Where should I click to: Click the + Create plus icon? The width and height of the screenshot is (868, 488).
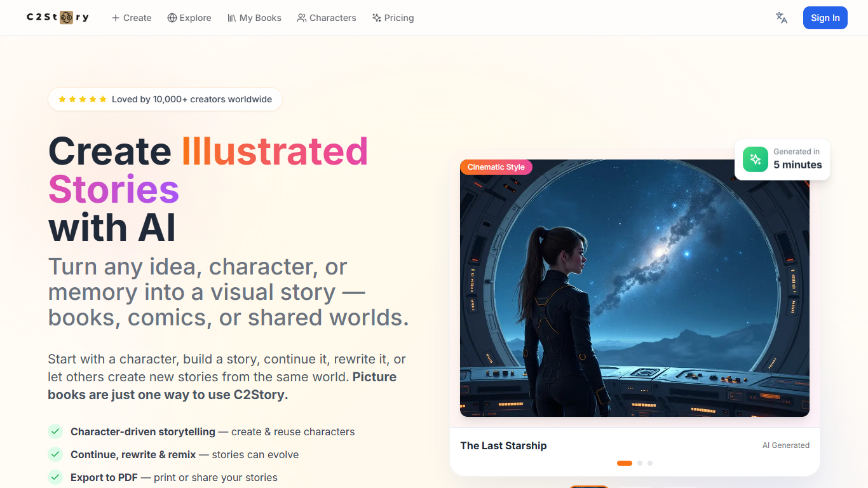(x=114, y=18)
